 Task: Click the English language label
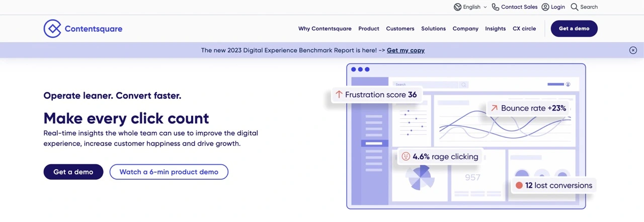coord(472,7)
